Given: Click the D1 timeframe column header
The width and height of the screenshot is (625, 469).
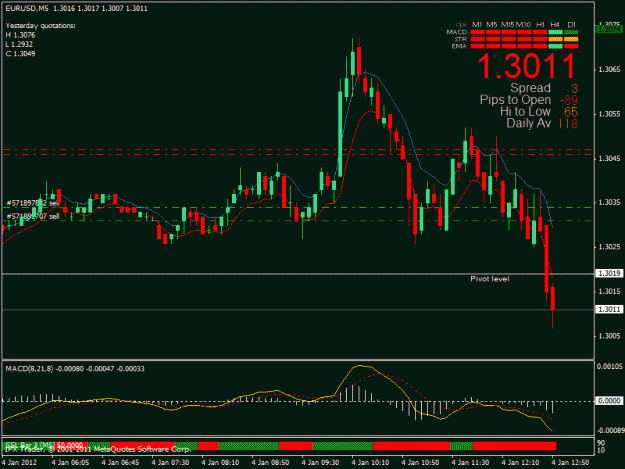Looking at the screenshot, I should coord(571,25).
